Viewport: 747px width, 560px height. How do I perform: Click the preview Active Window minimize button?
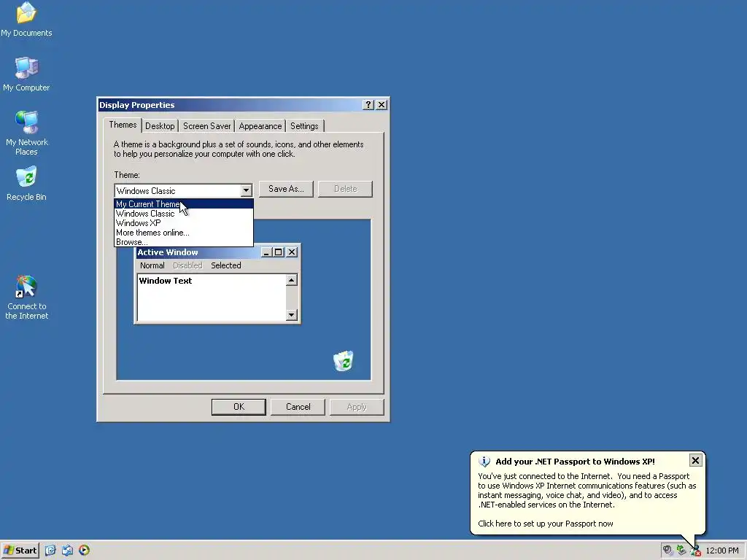click(267, 252)
